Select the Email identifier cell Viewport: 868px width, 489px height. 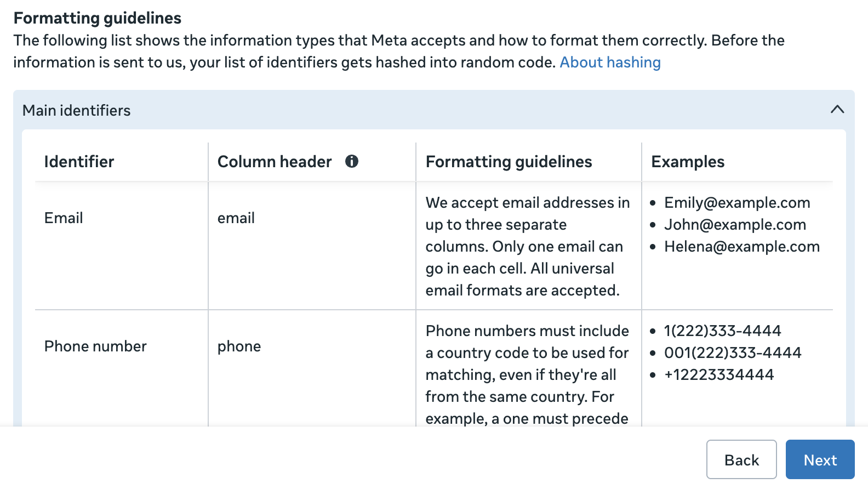[64, 218]
